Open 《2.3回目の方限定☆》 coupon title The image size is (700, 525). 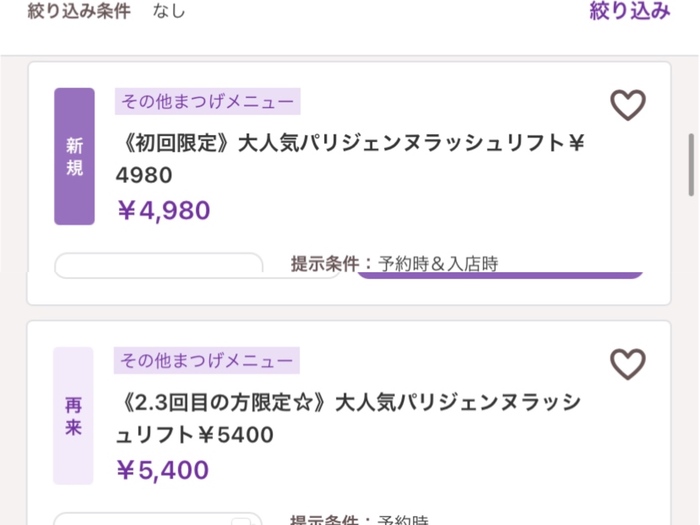point(348,418)
